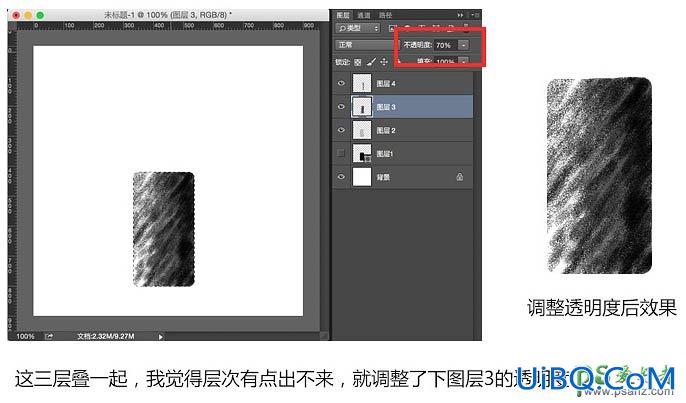This screenshot has height=403, width=686.
Task: Open the fill slider dropdown arrow
Action: coord(464,61)
